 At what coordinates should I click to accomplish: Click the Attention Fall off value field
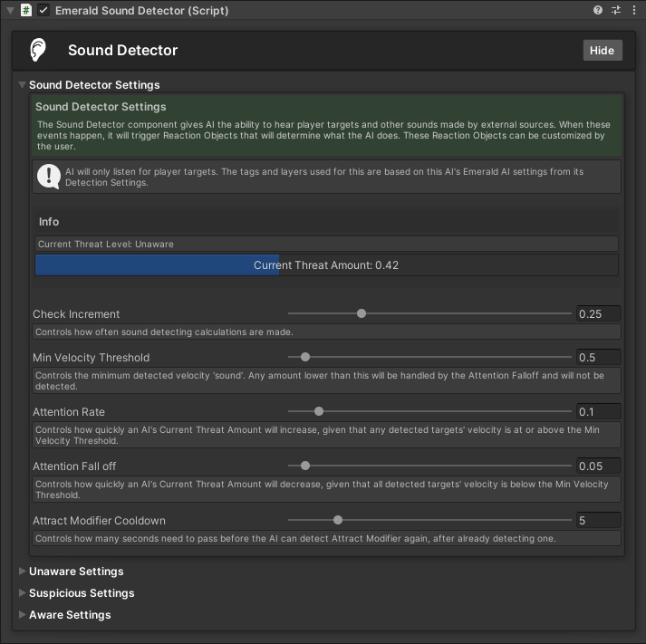(x=598, y=466)
